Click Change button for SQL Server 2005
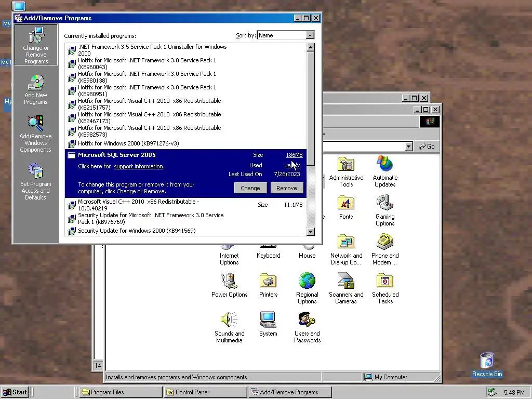 click(x=250, y=188)
